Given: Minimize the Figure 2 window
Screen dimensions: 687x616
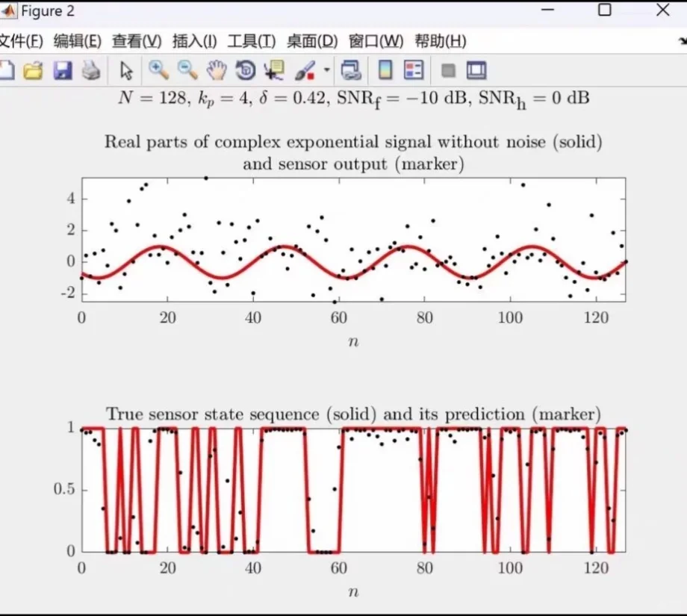Looking at the screenshot, I should 547,9.
